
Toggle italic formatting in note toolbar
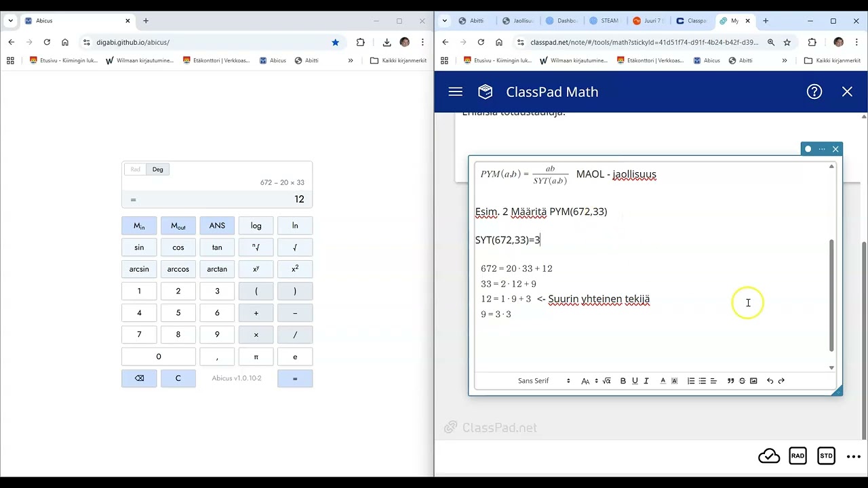point(646,381)
